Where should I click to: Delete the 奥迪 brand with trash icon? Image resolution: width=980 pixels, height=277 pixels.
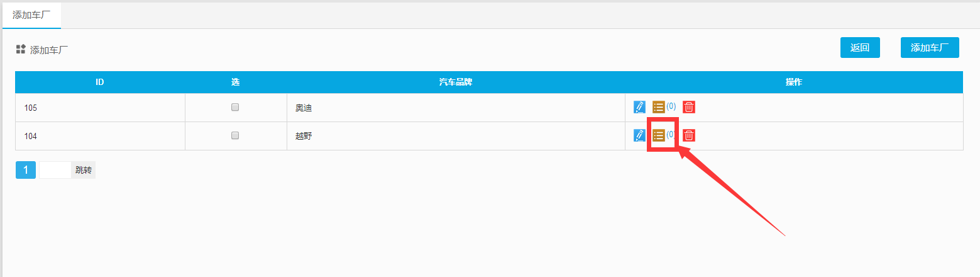point(689,107)
